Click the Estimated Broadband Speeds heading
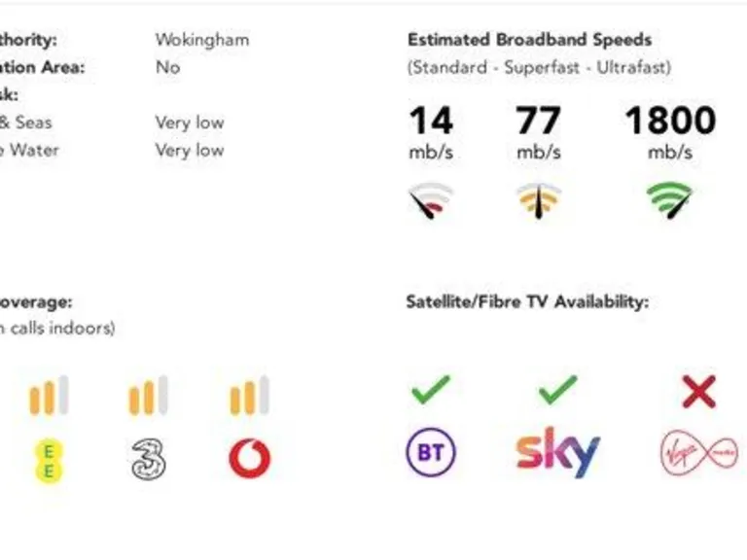This screenshot has width=747, height=560. 529,40
